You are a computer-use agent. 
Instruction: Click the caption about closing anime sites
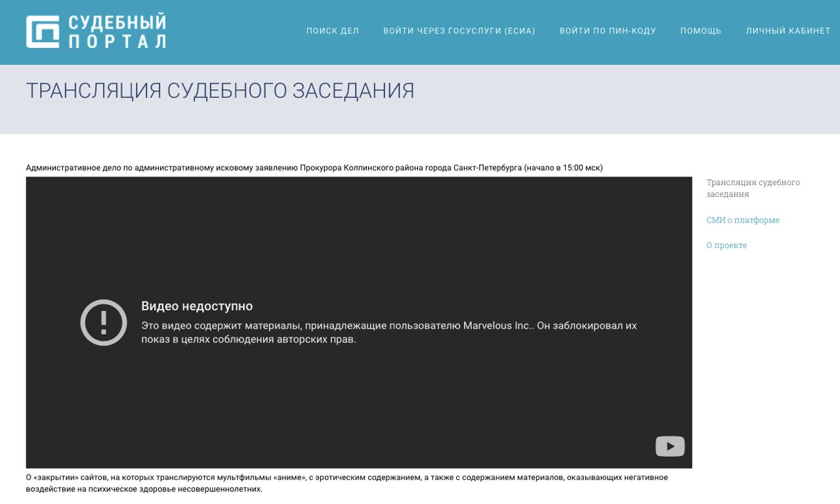(347, 483)
